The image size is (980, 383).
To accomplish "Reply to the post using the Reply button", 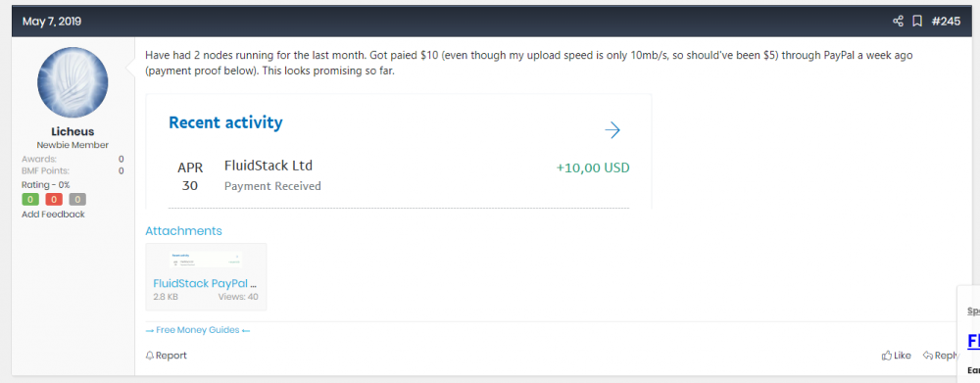I will tap(941, 356).
